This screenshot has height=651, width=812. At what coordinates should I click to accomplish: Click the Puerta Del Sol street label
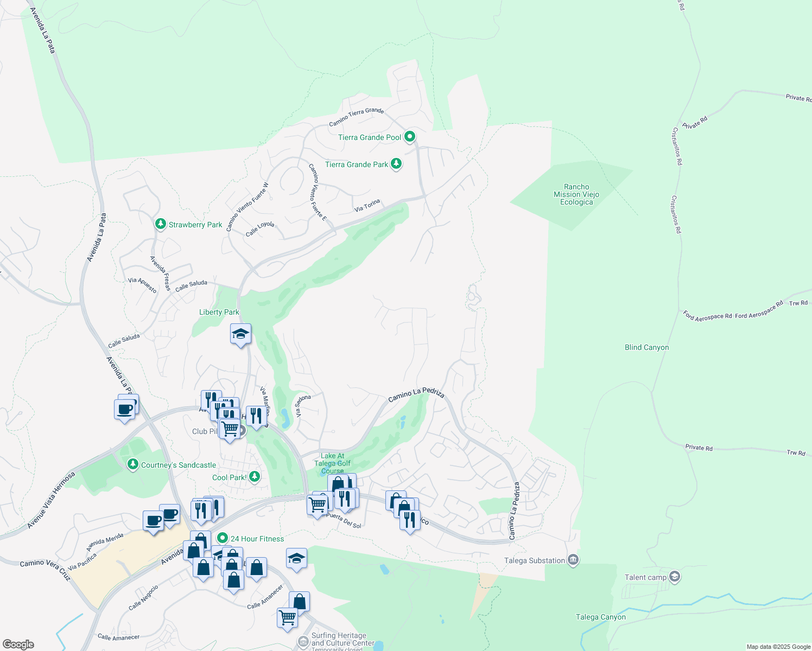(x=344, y=520)
